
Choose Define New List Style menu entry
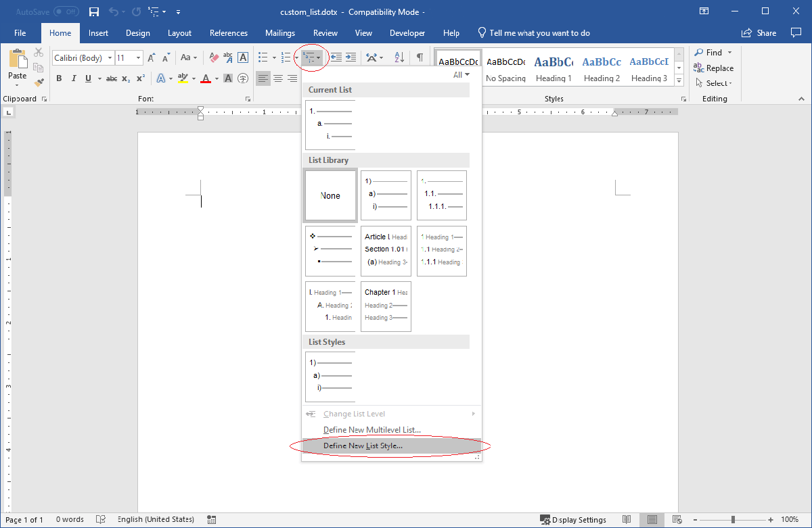coord(363,446)
